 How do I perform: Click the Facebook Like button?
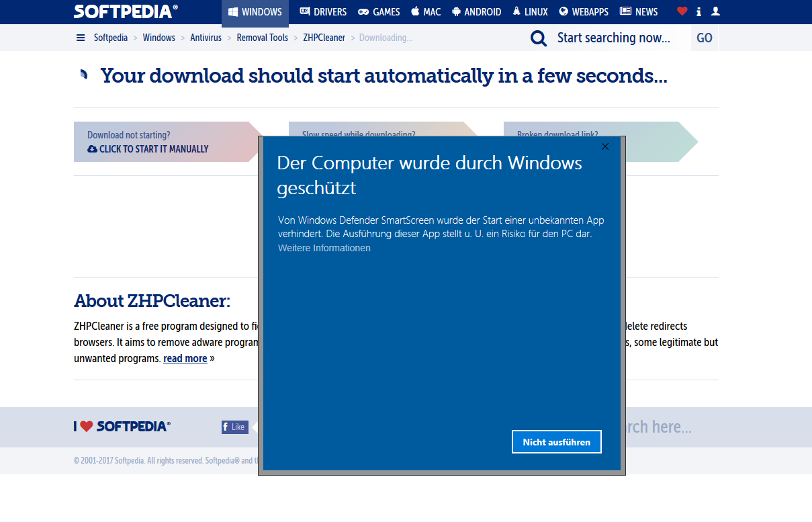coord(235,427)
